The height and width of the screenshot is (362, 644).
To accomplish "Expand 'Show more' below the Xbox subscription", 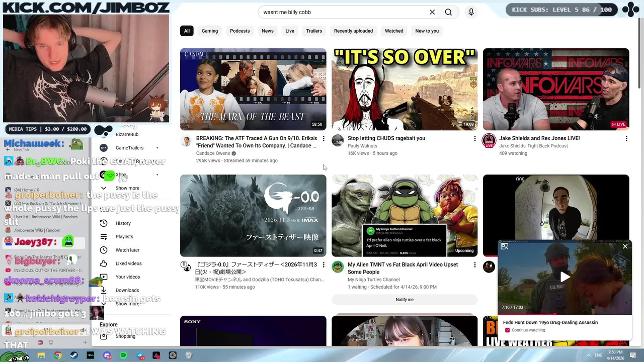I will point(127,188).
